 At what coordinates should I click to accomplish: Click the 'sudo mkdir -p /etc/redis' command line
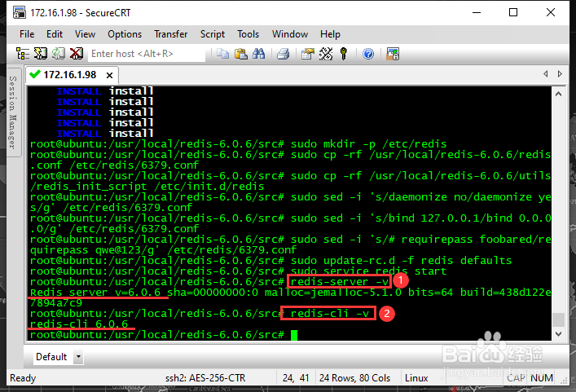pyautogui.click(x=368, y=143)
